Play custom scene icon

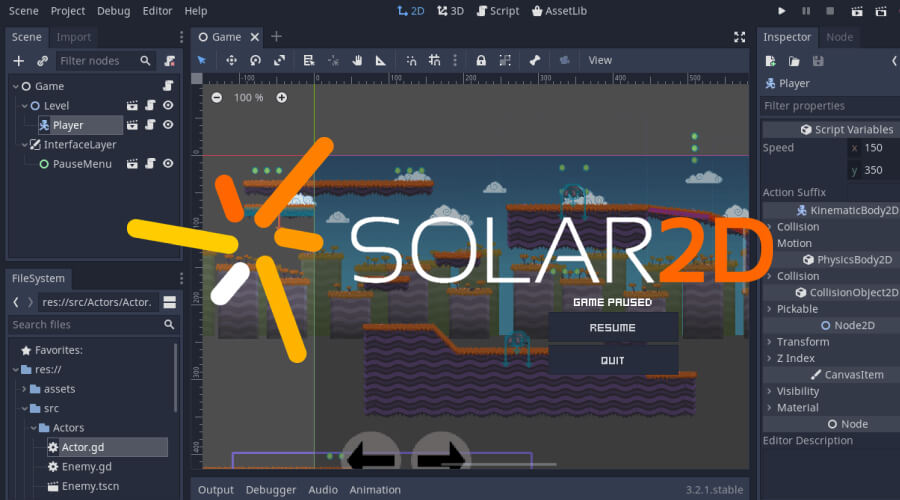[881, 11]
